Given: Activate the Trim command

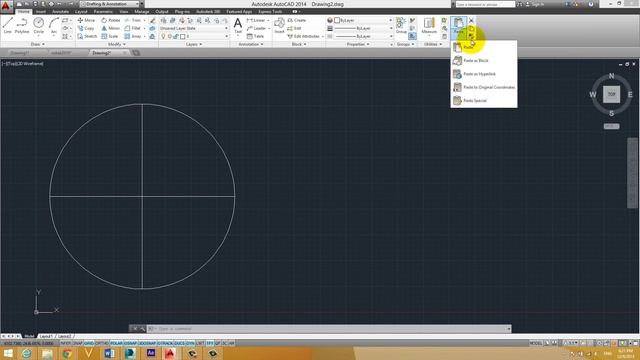Looking at the screenshot, I should [x=133, y=20].
